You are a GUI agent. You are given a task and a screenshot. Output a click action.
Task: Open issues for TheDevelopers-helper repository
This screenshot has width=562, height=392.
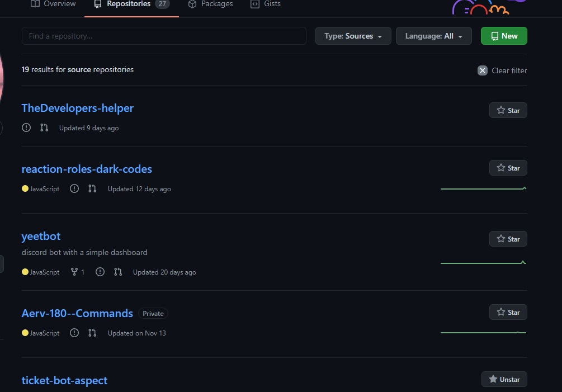(26, 127)
